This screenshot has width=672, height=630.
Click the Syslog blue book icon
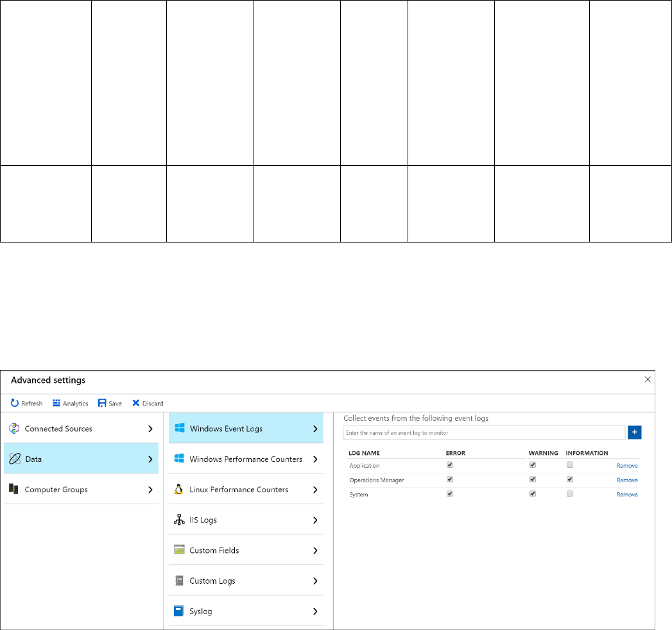(178, 611)
